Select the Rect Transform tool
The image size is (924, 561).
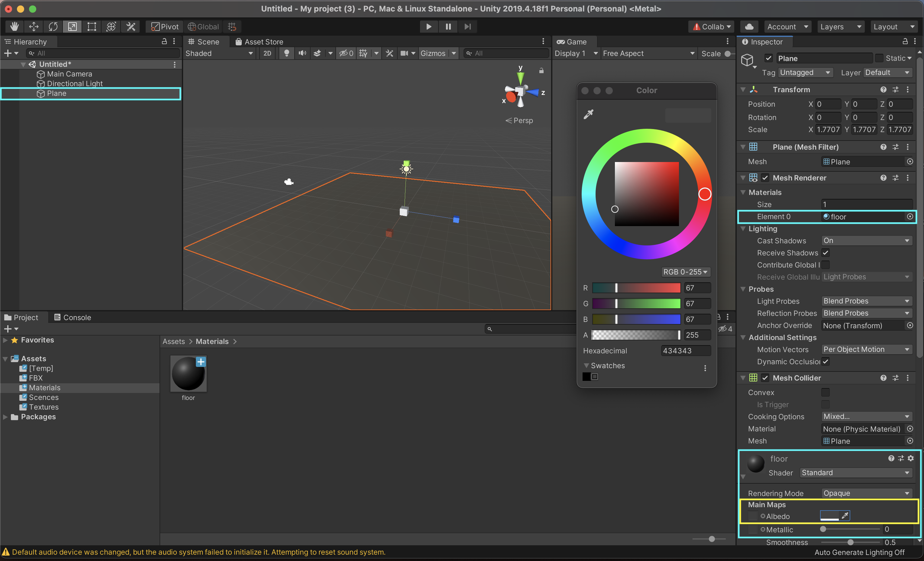coord(92,27)
